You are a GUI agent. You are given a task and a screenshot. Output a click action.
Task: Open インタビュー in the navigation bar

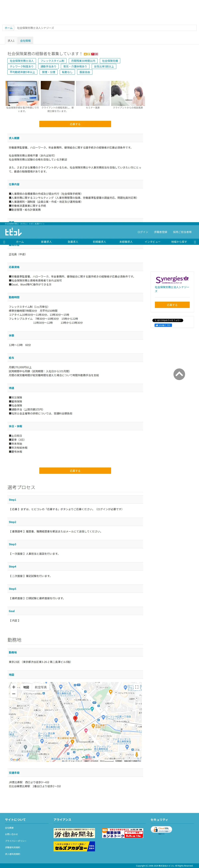click(x=152, y=242)
